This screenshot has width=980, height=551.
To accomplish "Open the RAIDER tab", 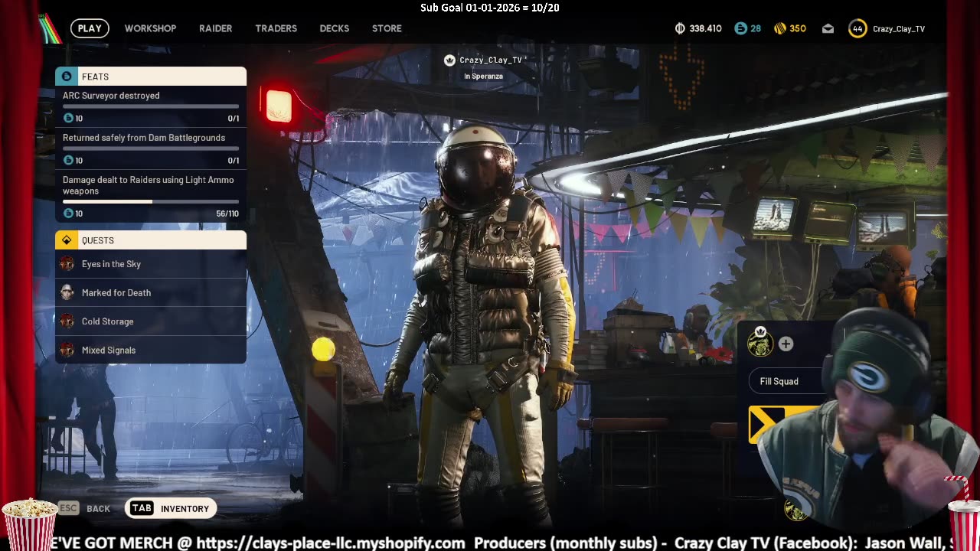I will click(215, 28).
